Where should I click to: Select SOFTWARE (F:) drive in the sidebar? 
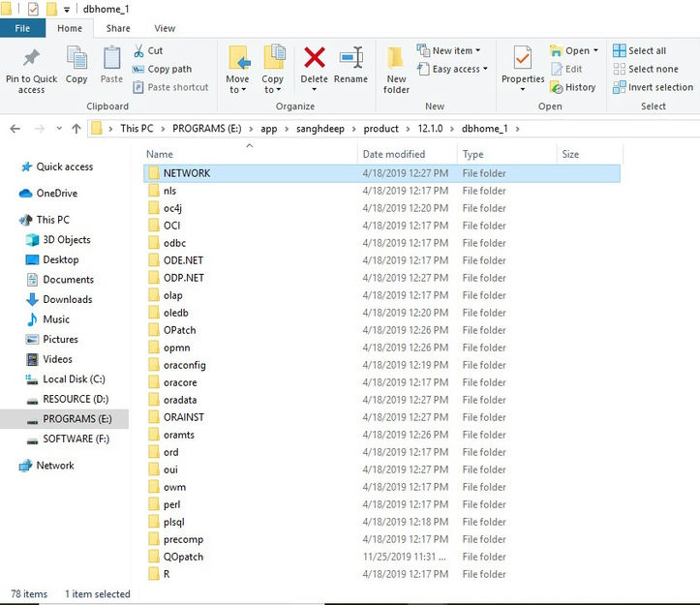pos(68,439)
